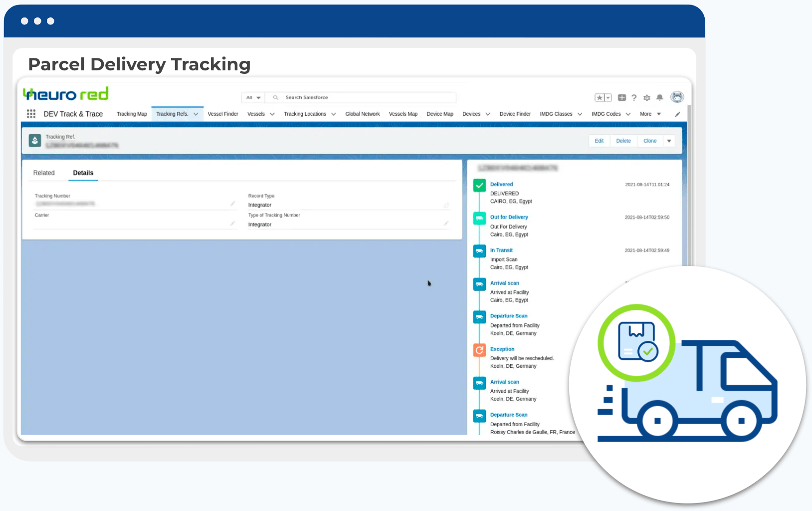
Task: Click the Exception status icon in timeline
Action: [x=479, y=350]
